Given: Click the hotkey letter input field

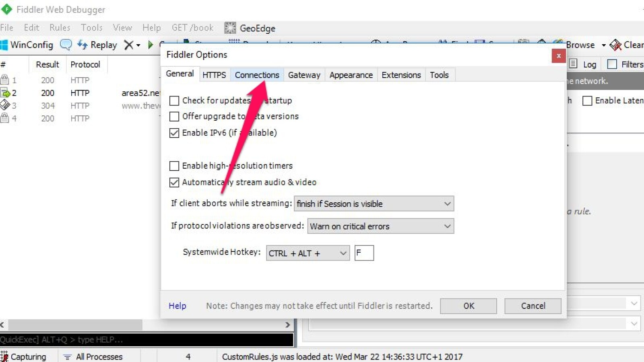Looking at the screenshot, I should tap(364, 253).
